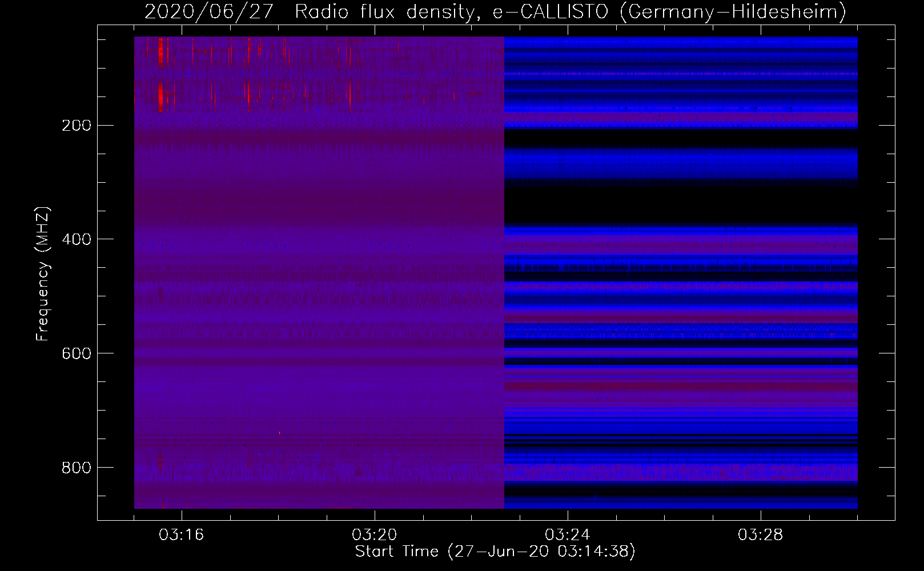Click the y-axis label 'Frequency (MHZ)'

[x=43, y=274]
